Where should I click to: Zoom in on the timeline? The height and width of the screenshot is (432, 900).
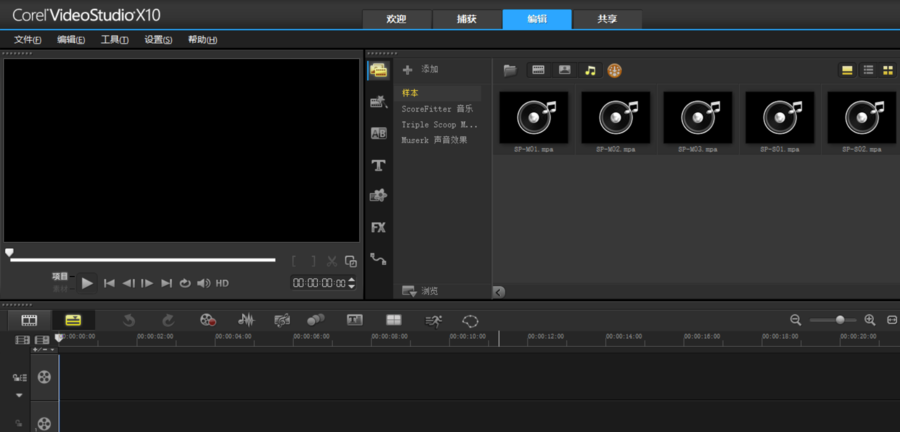(869, 320)
